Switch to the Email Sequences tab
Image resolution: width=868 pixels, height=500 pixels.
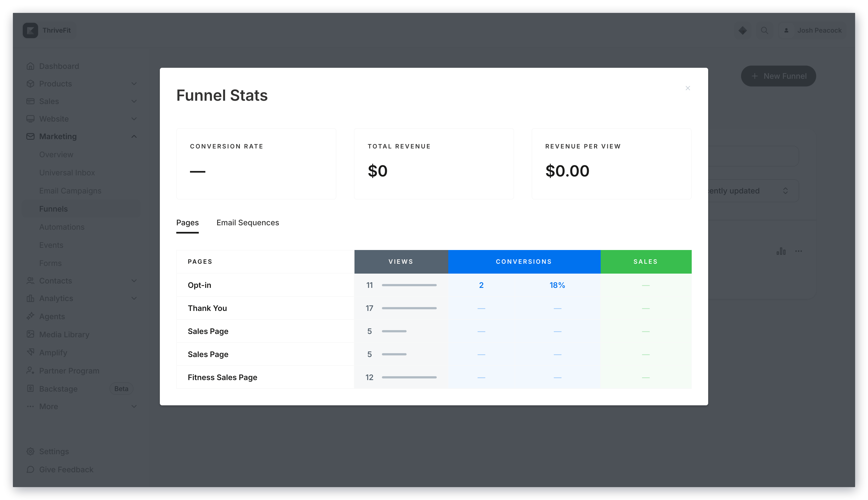point(248,223)
